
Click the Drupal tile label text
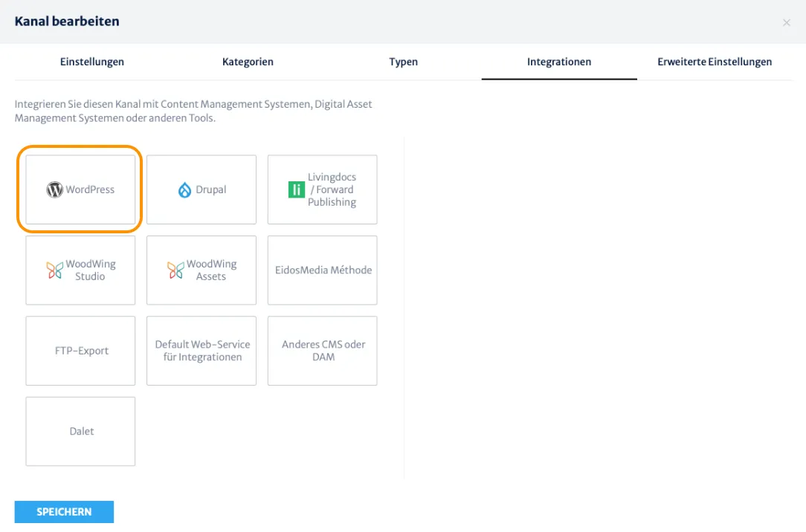coord(210,189)
